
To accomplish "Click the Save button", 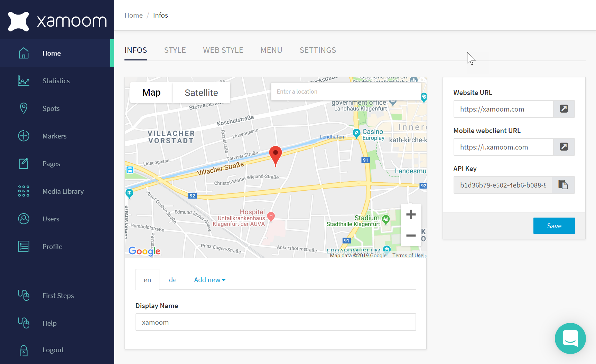I will (554, 226).
